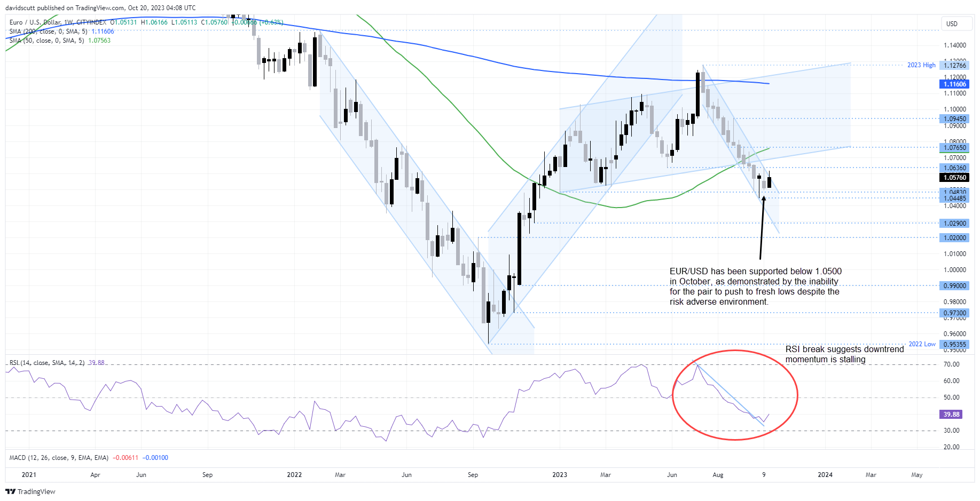
Task: Click the TradingView logo at bottom left
Action: [x=30, y=491]
